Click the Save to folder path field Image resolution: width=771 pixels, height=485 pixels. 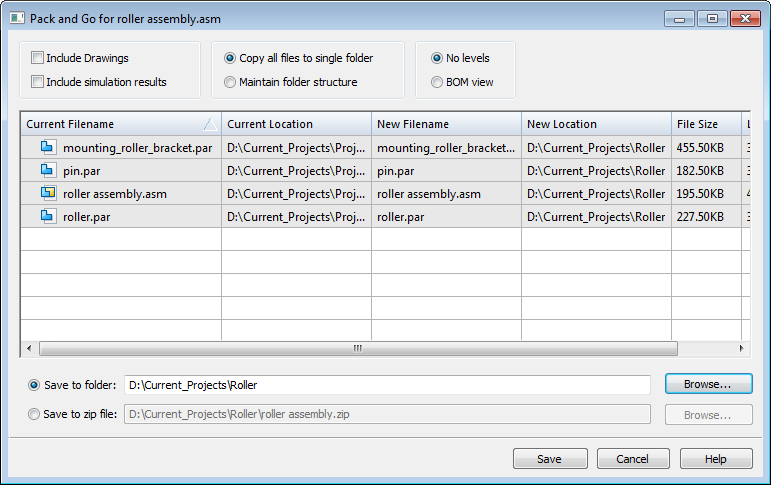pos(386,384)
